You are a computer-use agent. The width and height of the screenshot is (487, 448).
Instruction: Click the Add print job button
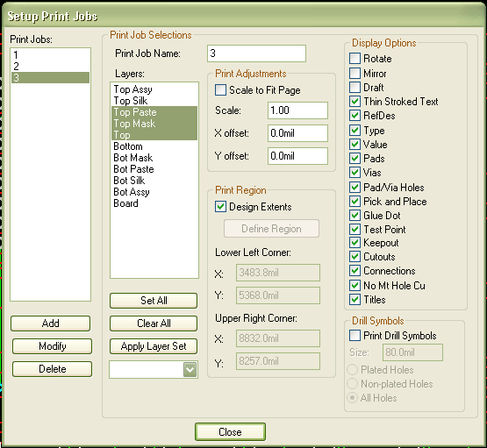[50, 324]
